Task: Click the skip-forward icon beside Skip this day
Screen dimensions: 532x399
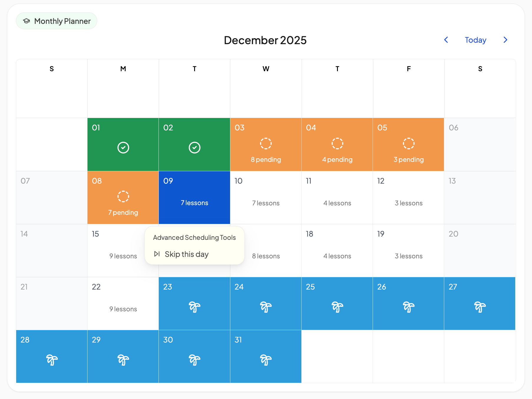Action: (x=157, y=254)
